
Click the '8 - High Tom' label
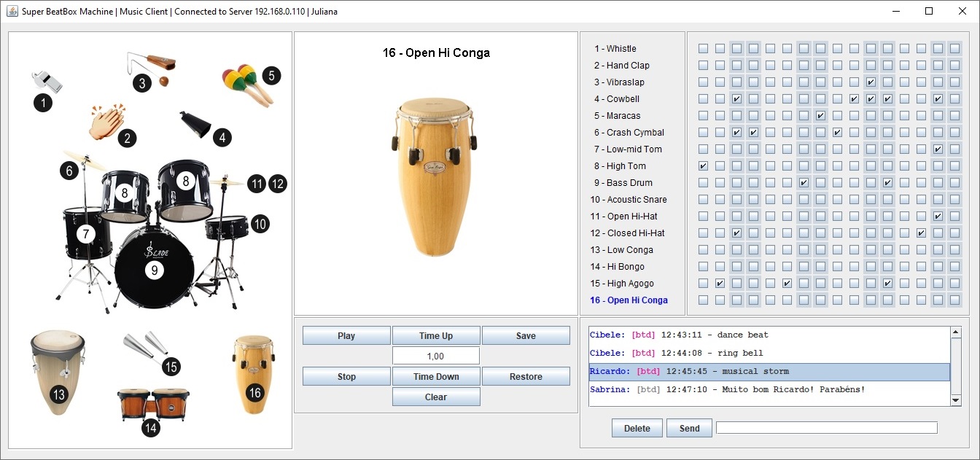pyautogui.click(x=621, y=166)
